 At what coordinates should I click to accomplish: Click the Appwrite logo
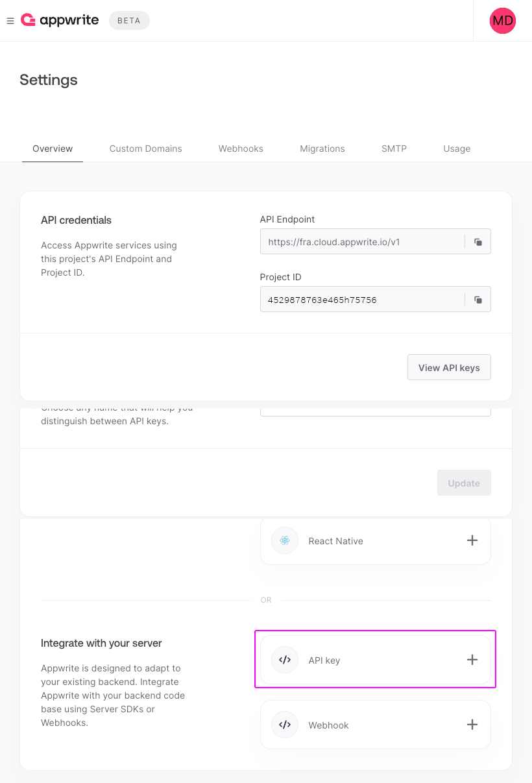tap(60, 20)
